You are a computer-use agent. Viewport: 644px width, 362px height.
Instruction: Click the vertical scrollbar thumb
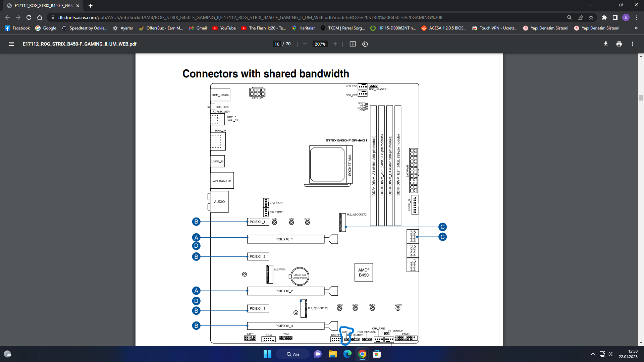[x=641, y=98]
